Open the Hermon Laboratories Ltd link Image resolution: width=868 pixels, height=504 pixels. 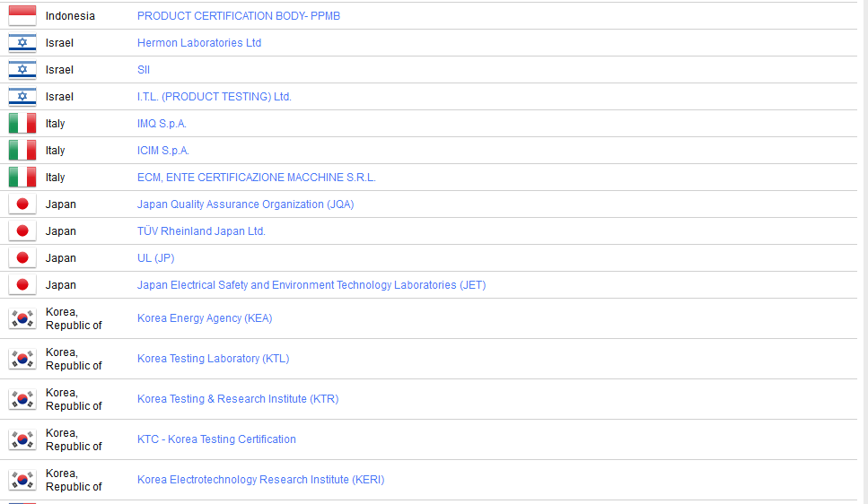coord(199,43)
